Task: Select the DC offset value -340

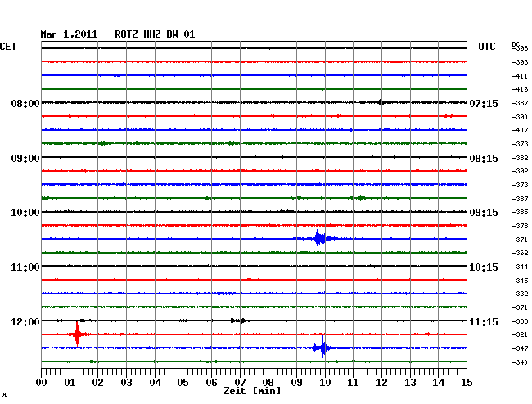Action: (x=520, y=362)
